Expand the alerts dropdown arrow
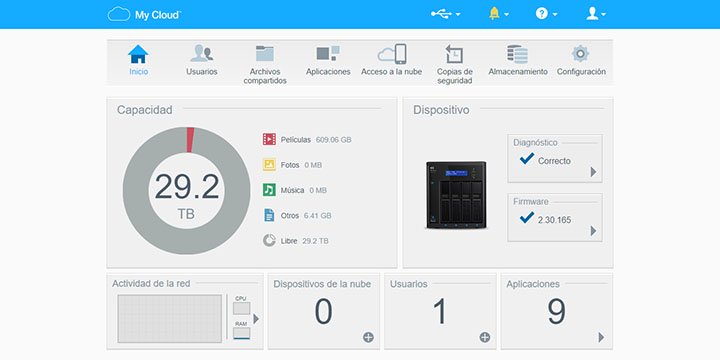This screenshot has width=720, height=360. [x=506, y=15]
